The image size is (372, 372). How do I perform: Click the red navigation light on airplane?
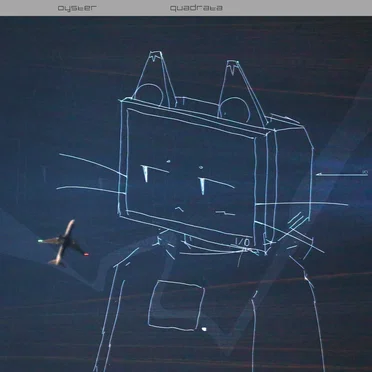(x=86, y=254)
